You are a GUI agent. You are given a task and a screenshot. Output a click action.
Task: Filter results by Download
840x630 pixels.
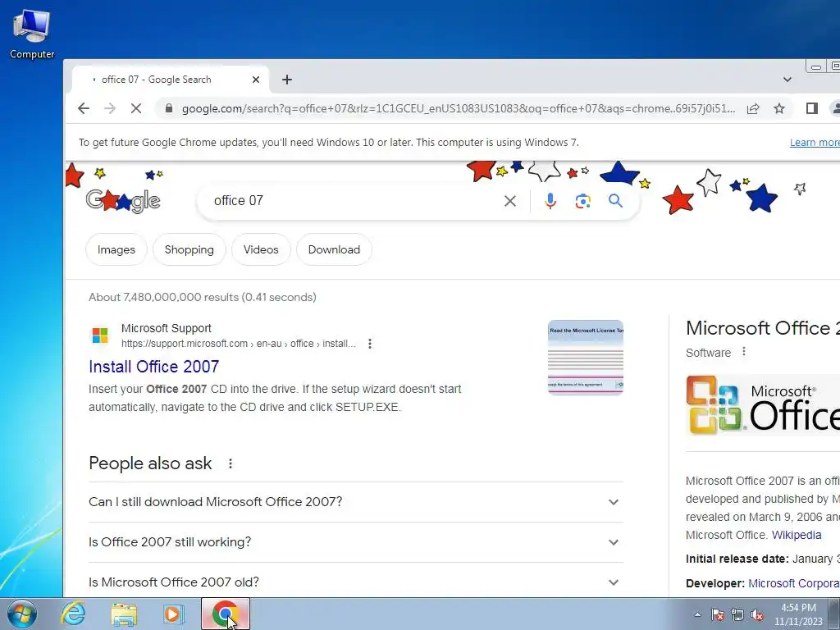coord(334,249)
